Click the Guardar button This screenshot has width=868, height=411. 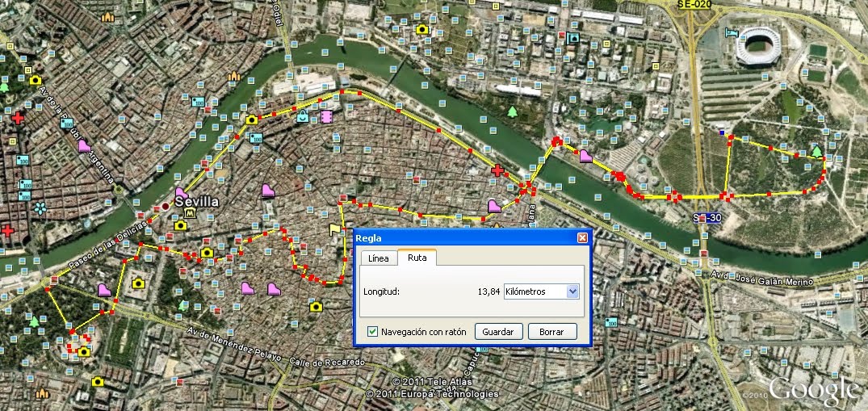[499, 332]
